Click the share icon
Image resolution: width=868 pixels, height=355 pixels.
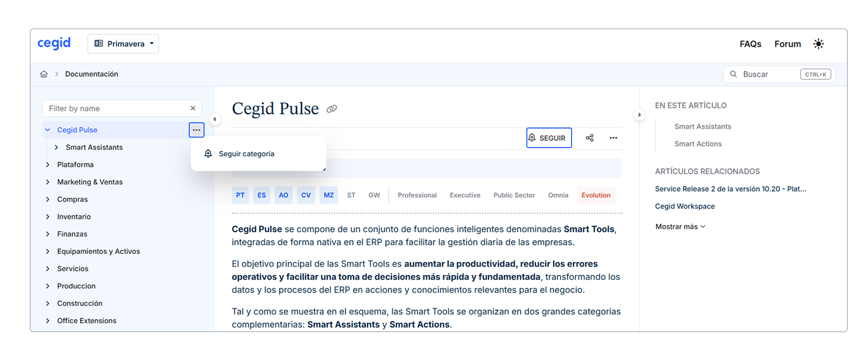(x=589, y=138)
